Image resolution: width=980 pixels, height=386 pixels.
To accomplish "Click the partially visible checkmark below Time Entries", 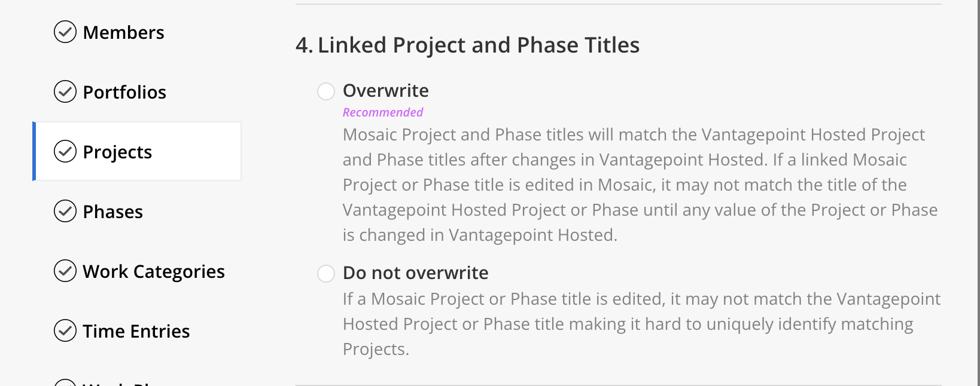I will coord(65,382).
